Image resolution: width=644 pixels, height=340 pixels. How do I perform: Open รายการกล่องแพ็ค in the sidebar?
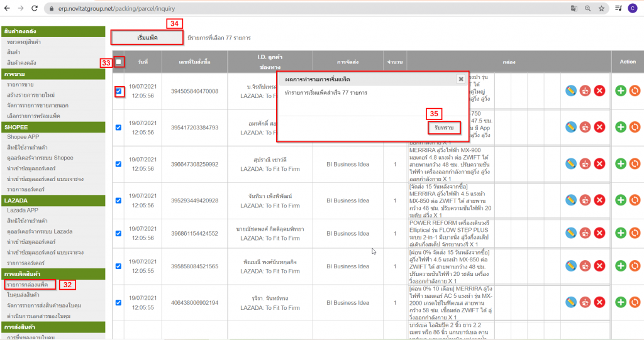[31, 285]
